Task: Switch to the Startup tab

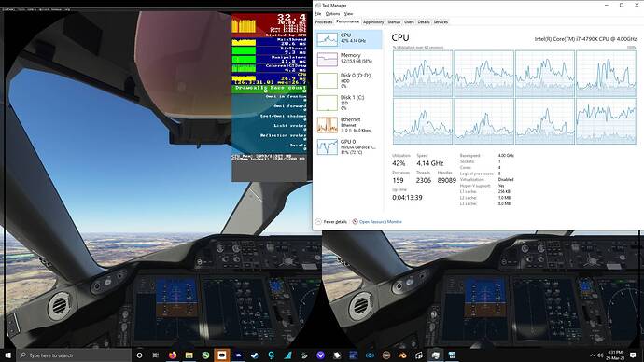Action: [x=394, y=22]
